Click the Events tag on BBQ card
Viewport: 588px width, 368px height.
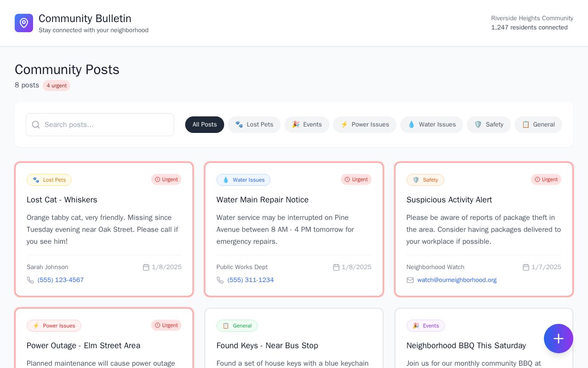click(x=426, y=326)
